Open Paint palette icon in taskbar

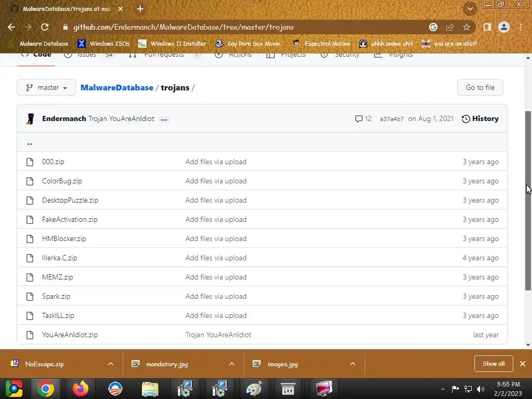pos(254,389)
